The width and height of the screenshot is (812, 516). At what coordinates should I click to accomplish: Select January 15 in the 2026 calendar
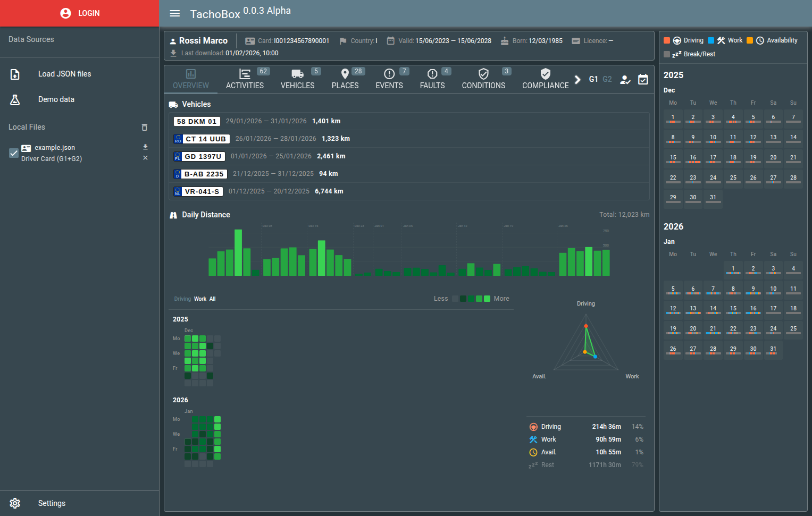(733, 309)
